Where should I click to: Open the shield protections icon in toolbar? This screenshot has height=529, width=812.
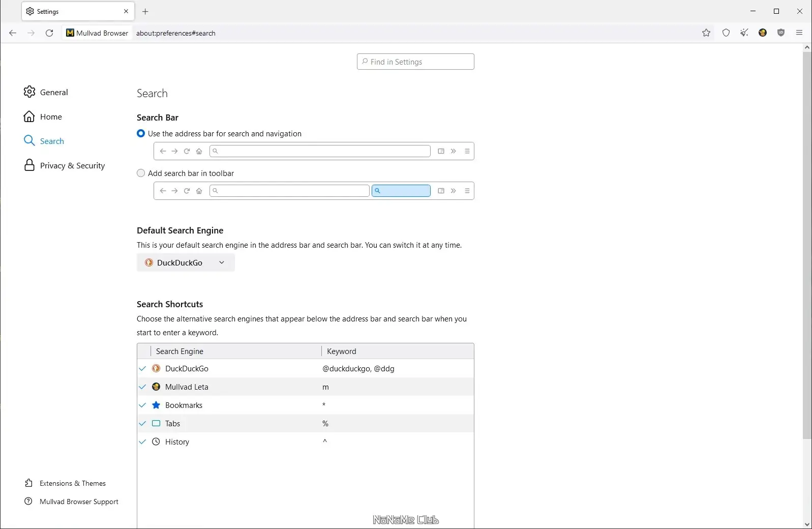tap(726, 33)
